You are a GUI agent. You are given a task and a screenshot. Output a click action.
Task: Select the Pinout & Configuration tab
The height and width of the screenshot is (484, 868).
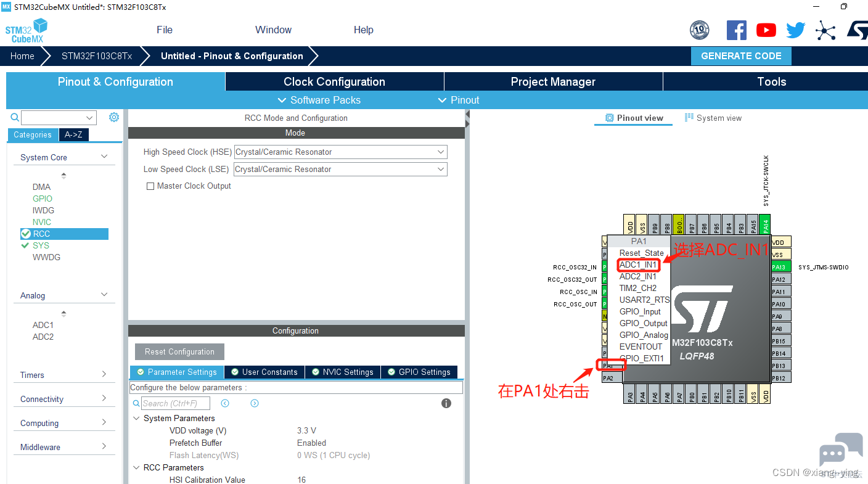tap(115, 81)
